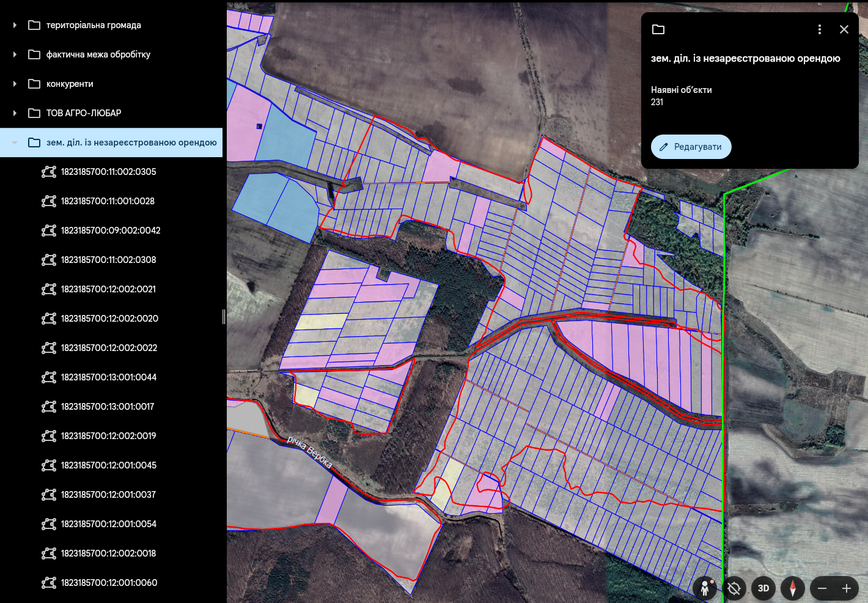Expand the ТОВ АГРО-ЛЮБАР folder
The width and height of the screenshot is (868, 603).
15,113
